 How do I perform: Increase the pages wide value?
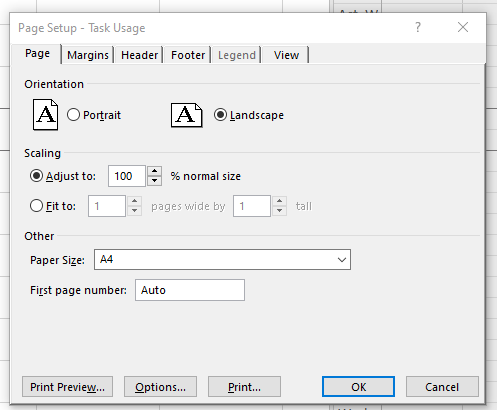(134, 201)
